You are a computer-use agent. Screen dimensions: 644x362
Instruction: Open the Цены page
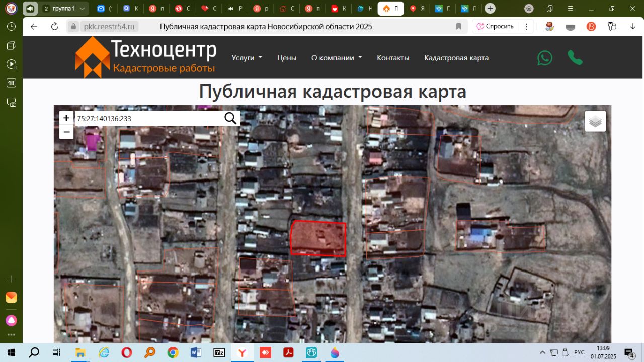click(x=287, y=58)
